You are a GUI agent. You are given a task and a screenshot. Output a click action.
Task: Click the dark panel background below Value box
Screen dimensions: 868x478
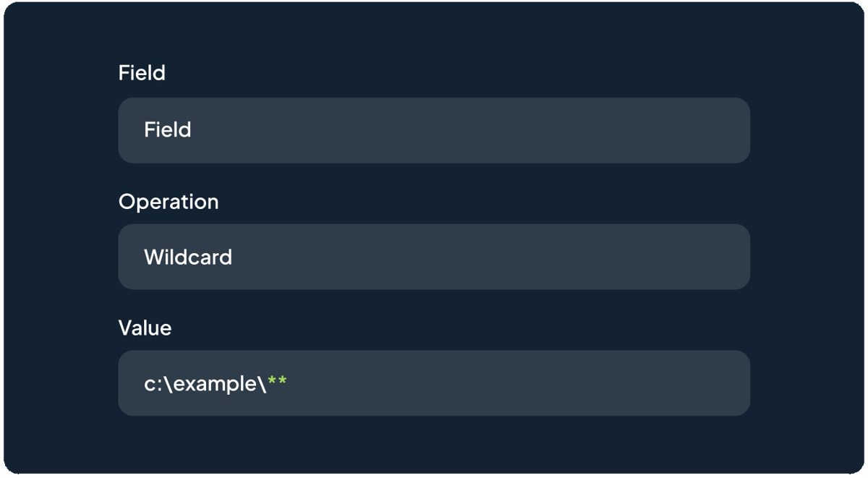click(x=434, y=445)
